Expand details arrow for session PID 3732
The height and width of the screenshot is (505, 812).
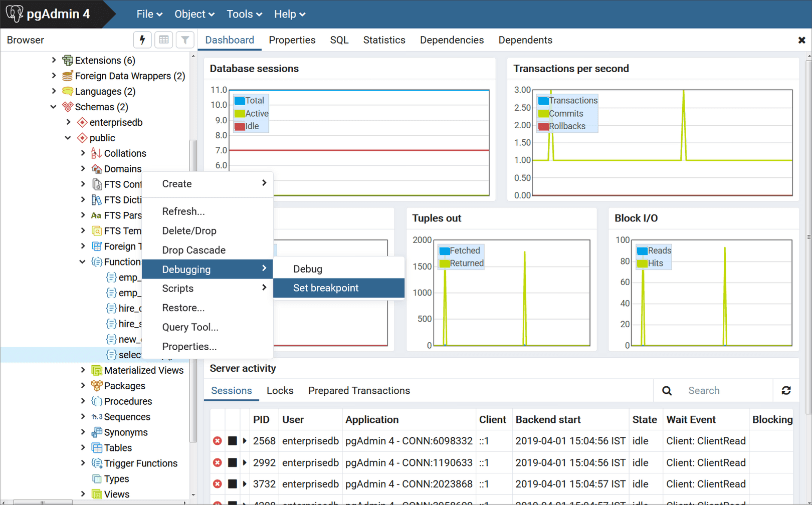click(244, 484)
